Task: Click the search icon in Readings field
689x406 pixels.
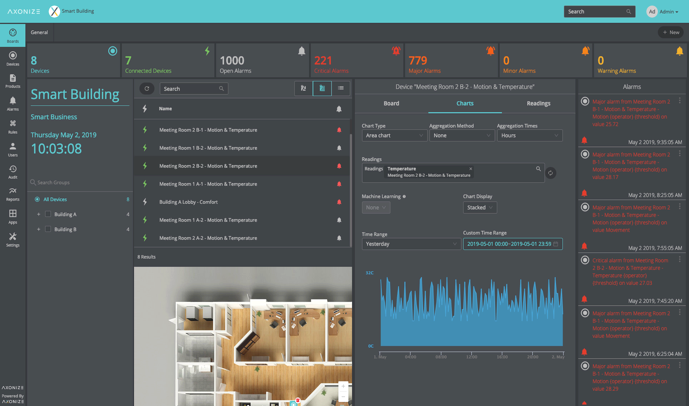Action: (538, 169)
